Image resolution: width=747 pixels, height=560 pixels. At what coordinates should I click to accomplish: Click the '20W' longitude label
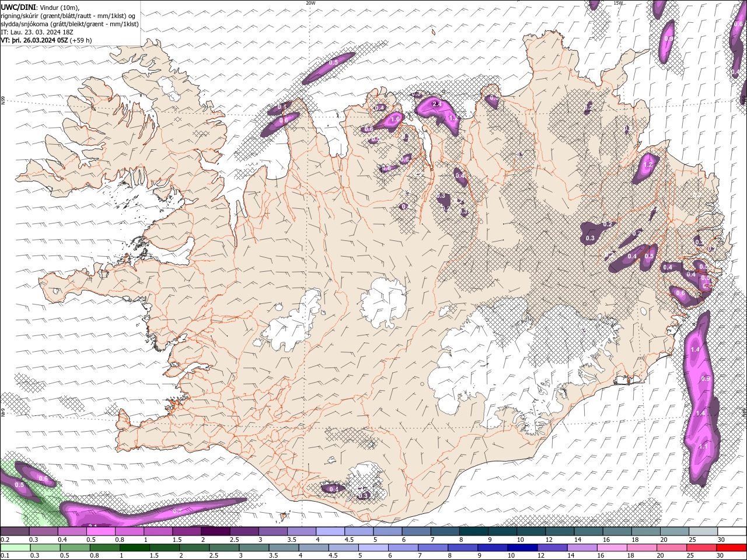tap(310, 3)
